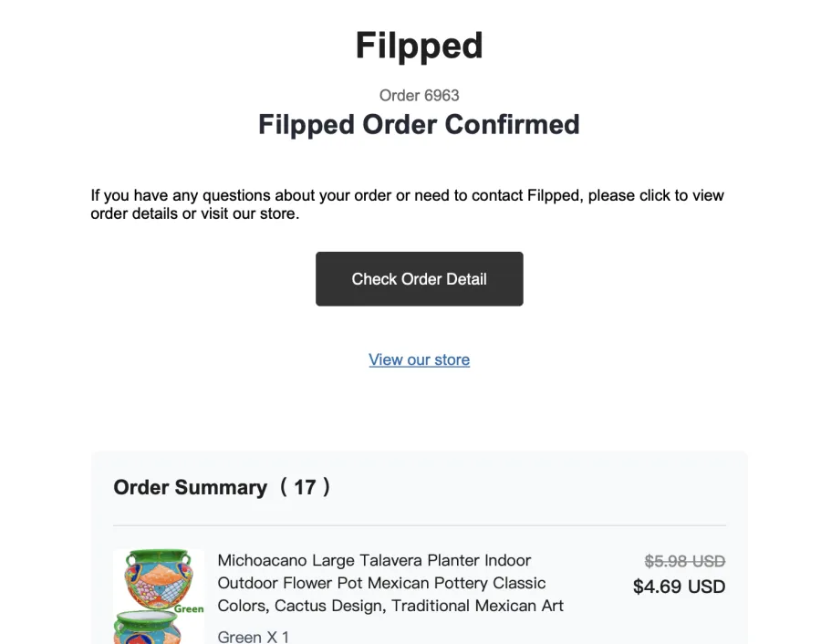Click the divider line under Order Summary
The height and width of the screenshot is (644, 821).
[x=420, y=525]
